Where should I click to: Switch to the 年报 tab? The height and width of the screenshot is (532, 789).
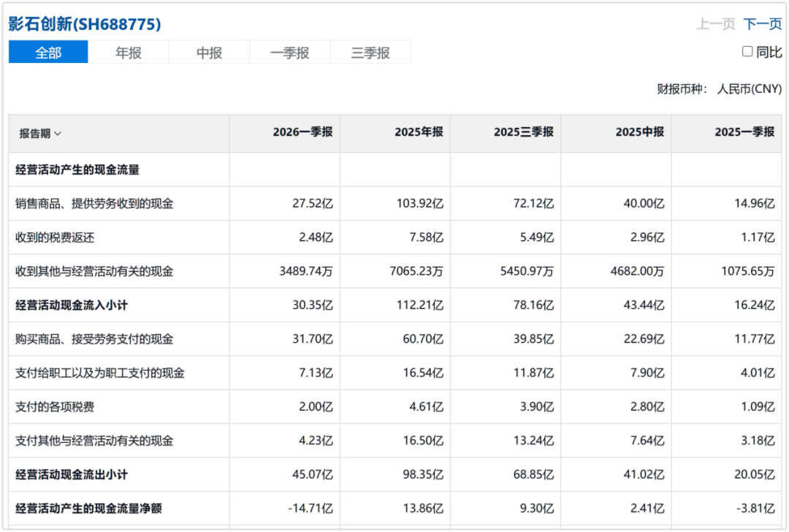click(129, 53)
